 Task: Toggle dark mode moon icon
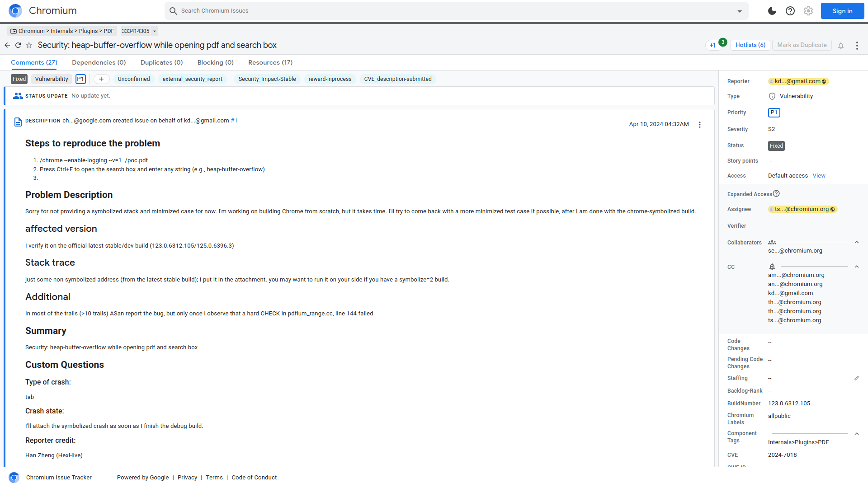pyautogui.click(x=772, y=11)
